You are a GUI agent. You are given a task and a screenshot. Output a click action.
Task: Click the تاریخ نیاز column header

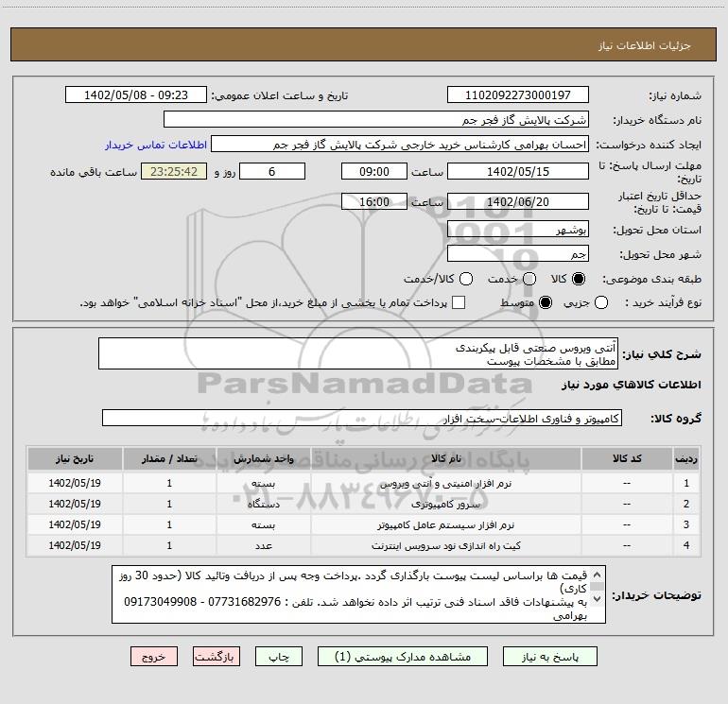(x=75, y=458)
